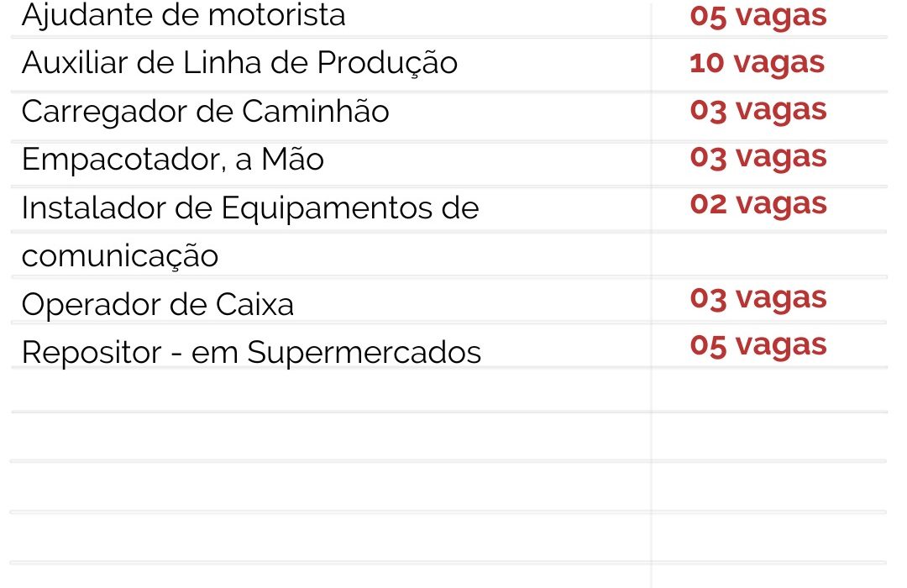Click the word Supermercados in the last listing
Image resolution: width=907 pixels, height=588 pixels.
(364, 353)
